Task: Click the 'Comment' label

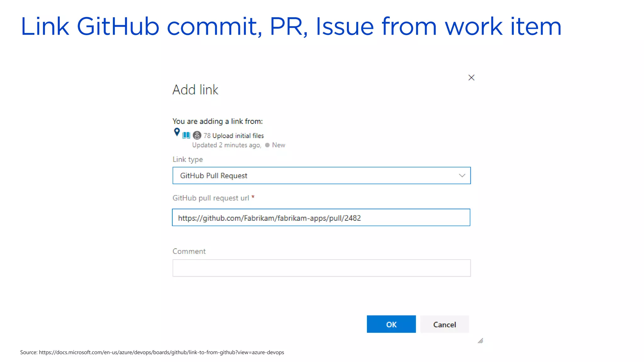Action: 189,251
